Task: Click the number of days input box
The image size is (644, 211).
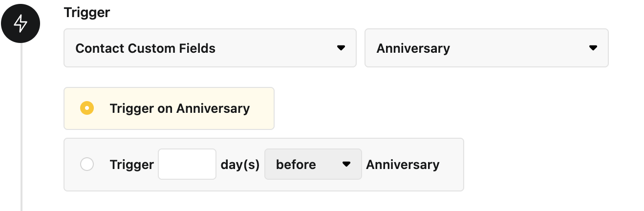Action: click(187, 164)
